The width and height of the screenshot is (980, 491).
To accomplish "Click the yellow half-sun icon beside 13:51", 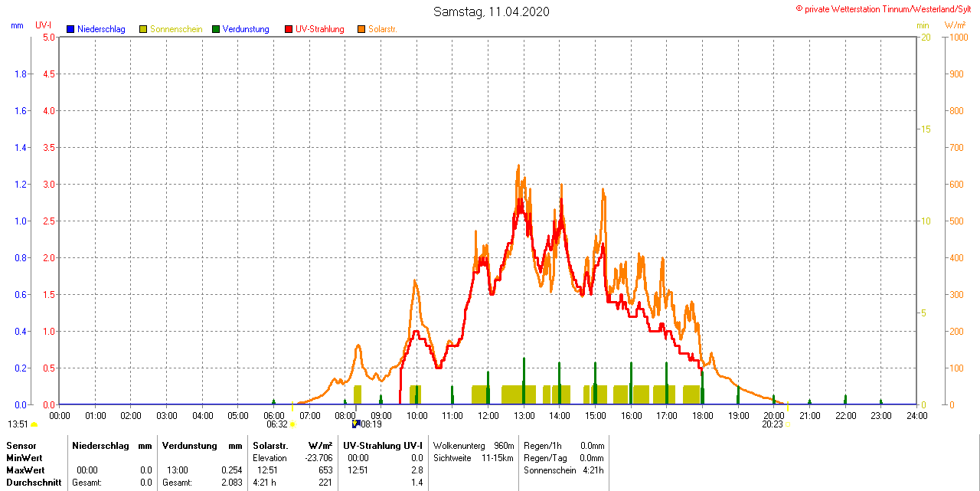I will coord(34,424).
